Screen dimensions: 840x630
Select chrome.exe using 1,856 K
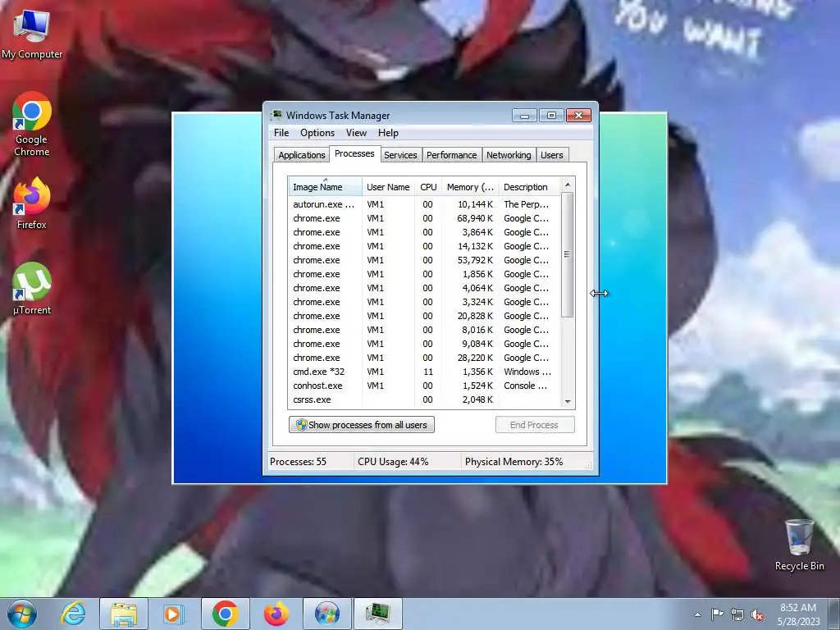tap(424, 274)
